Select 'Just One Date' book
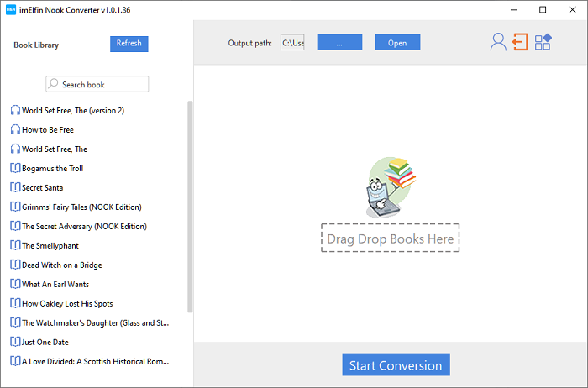This screenshot has height=388, width=588. coord(45,343)
